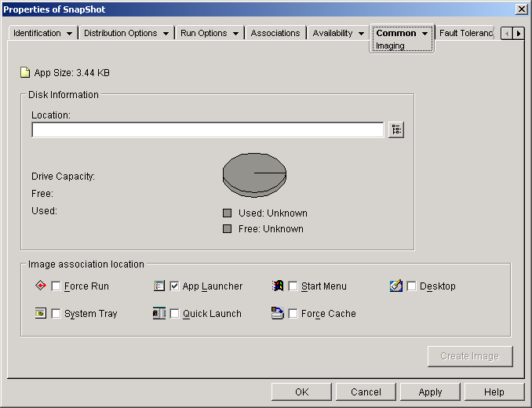Click the Quick Launch icon
The image size is (532, 408).
(x=159, y=313)
